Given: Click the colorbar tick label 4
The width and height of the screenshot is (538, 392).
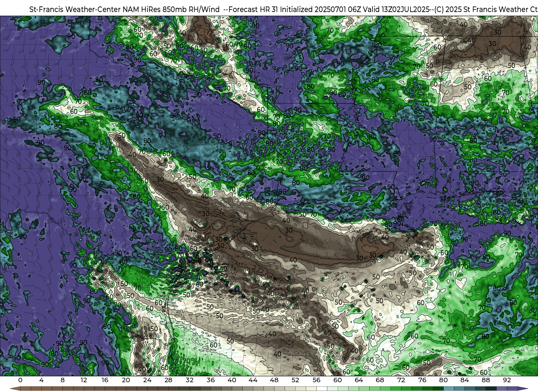Looking at the screenshot, I should (41, 380).
